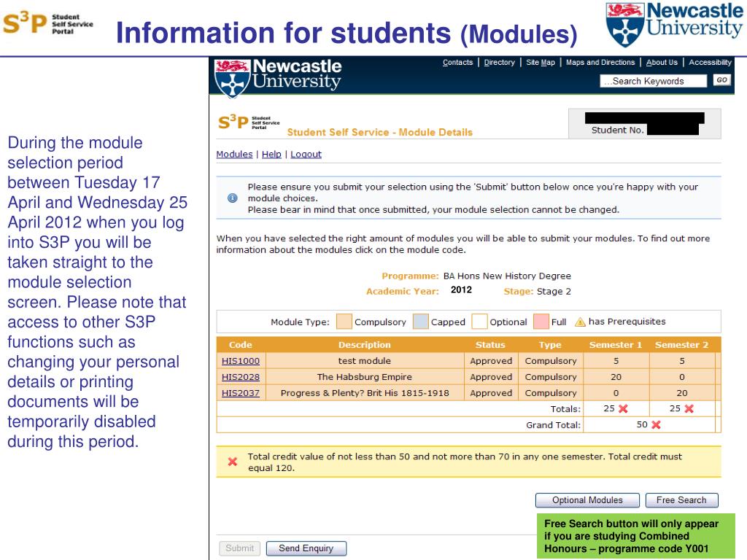The width and height of the screenshot is (747, 560).
Task: Open the Directory link in the top navigation
Action: point(499,63)
